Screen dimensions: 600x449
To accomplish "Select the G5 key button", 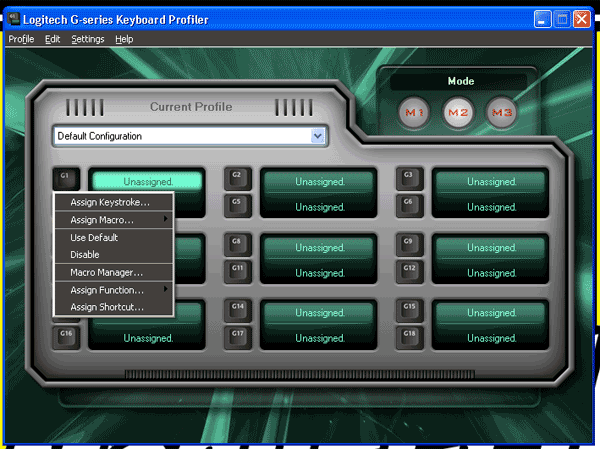I will click(x=238, y=206).
